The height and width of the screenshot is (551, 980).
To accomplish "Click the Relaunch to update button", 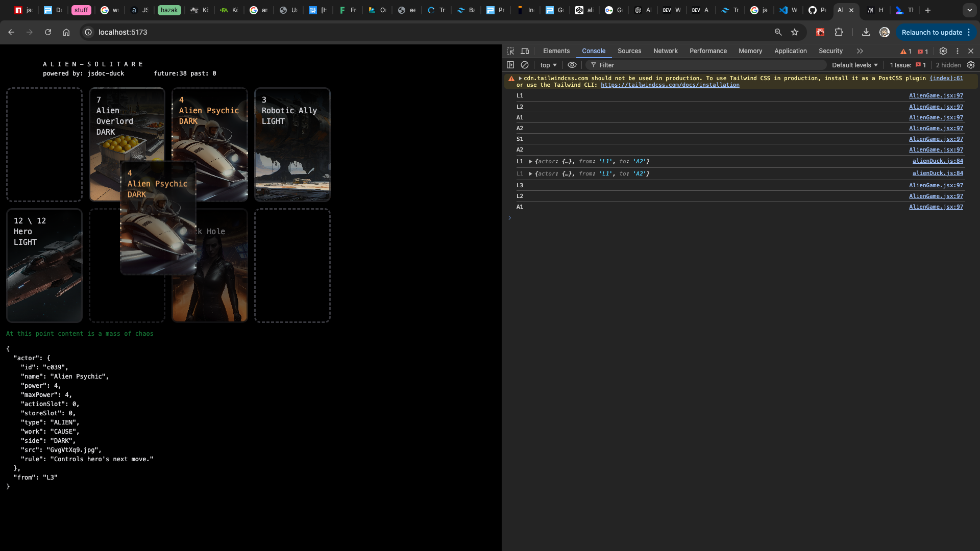I will click(x=932, y=32).
